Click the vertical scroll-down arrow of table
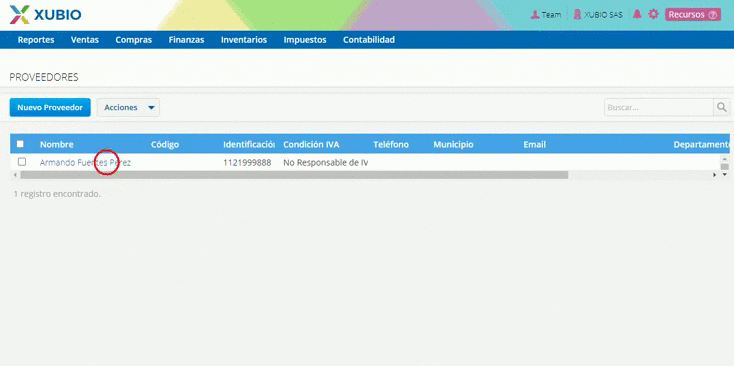Screen dimensions: 734x366 coord(725,175)
